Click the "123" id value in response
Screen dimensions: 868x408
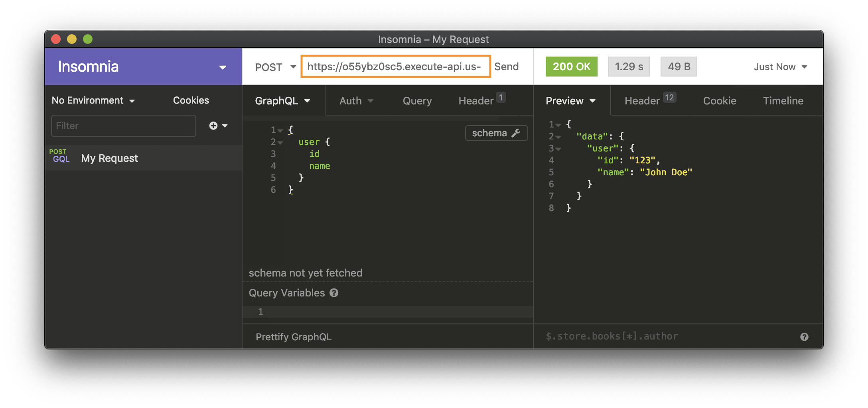(x=643, y=160)
